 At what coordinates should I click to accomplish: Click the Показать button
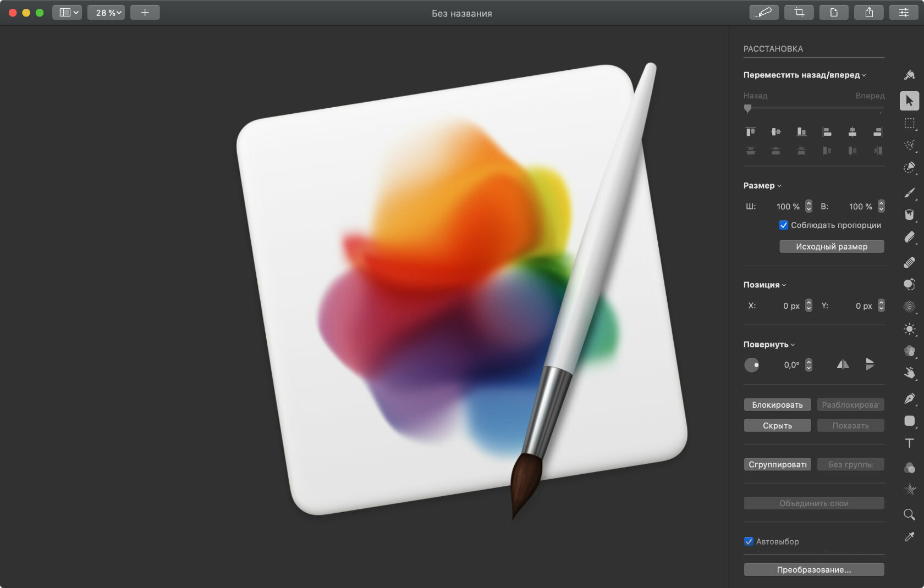(x=850, y=425)
